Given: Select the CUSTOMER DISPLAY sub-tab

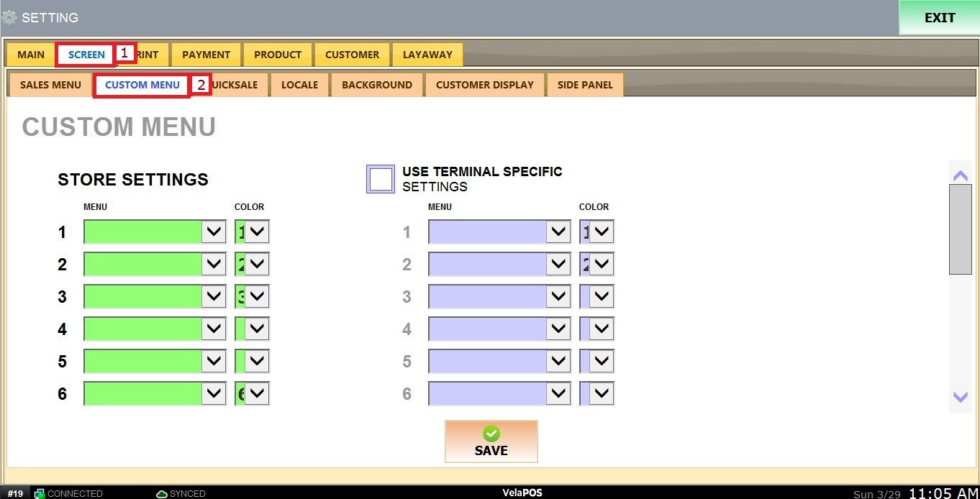Looking at the screenshot, I should 484,85.
